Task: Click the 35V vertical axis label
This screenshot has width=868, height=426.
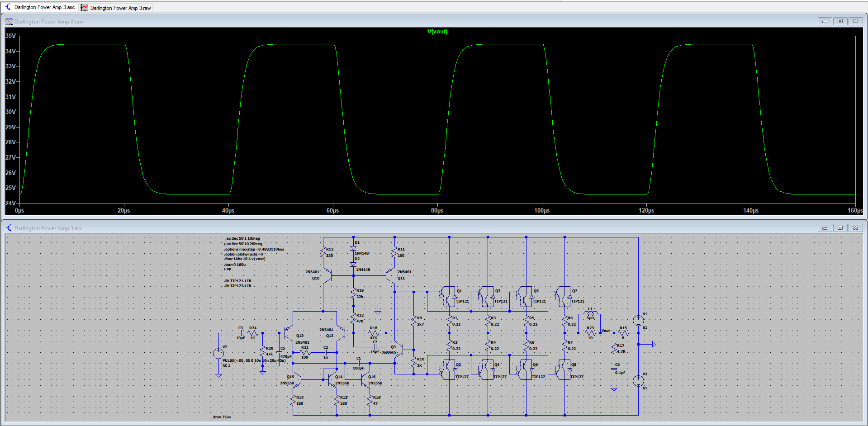Action: coord(10,36)
